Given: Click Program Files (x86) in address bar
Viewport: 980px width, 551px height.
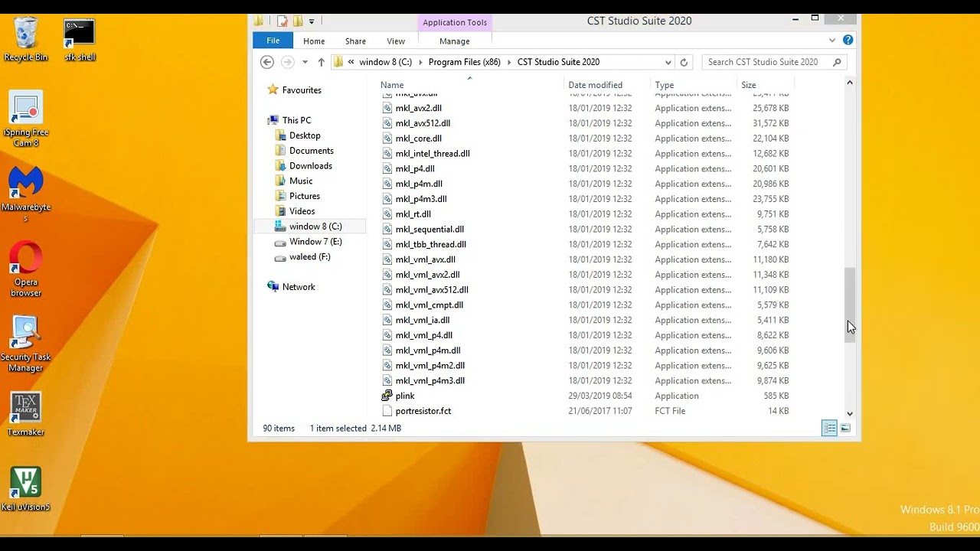Looking at the screenshot, I should click(x=465, y=62).
